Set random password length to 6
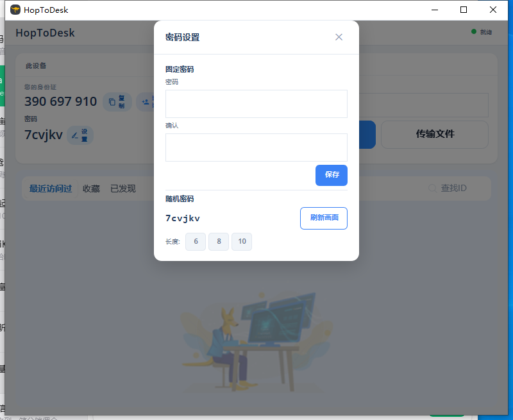The width and height of the screenshot is (513, 420). [196, 241]
